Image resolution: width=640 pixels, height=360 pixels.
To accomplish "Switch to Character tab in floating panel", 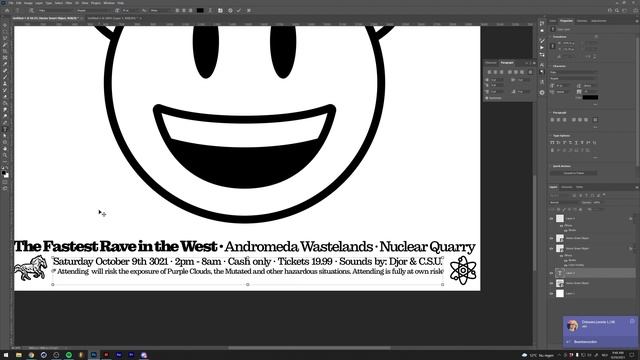I will point(491,62).
